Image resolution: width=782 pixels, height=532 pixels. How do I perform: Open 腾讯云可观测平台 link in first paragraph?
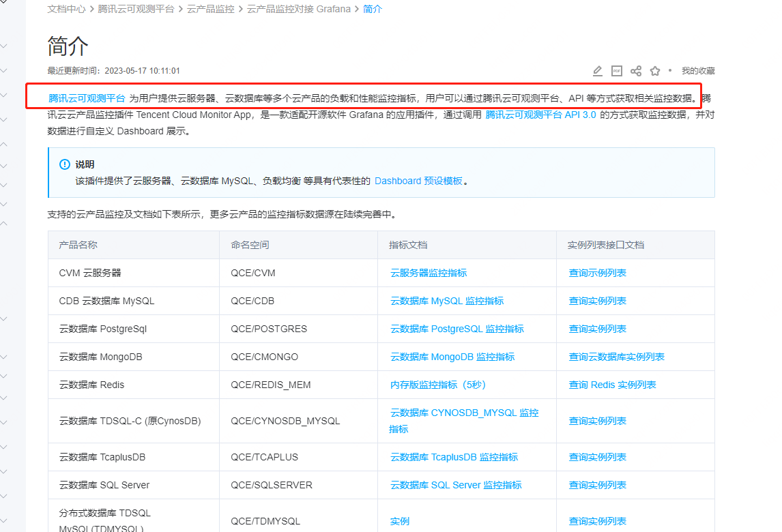pos(87,98)
